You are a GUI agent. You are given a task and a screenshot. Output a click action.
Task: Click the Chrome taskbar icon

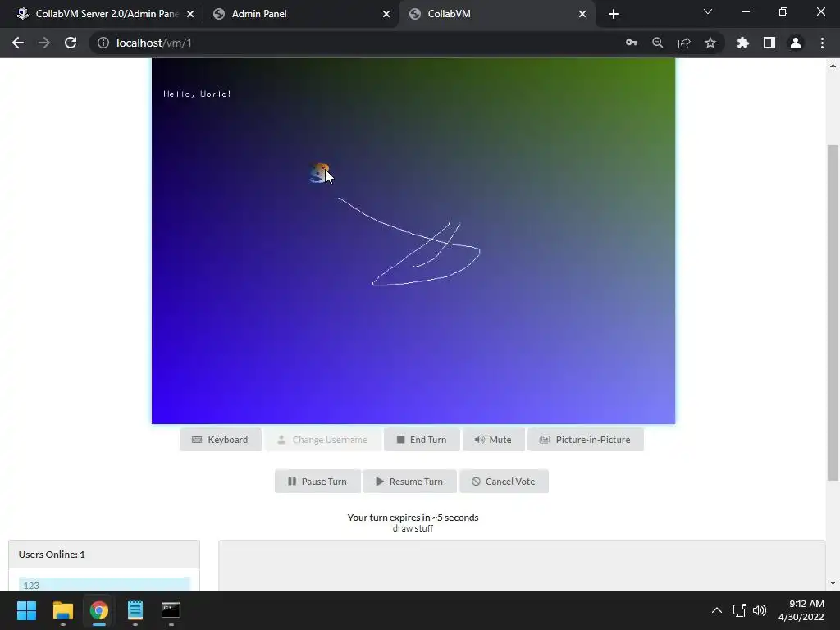tap(98, 610)
